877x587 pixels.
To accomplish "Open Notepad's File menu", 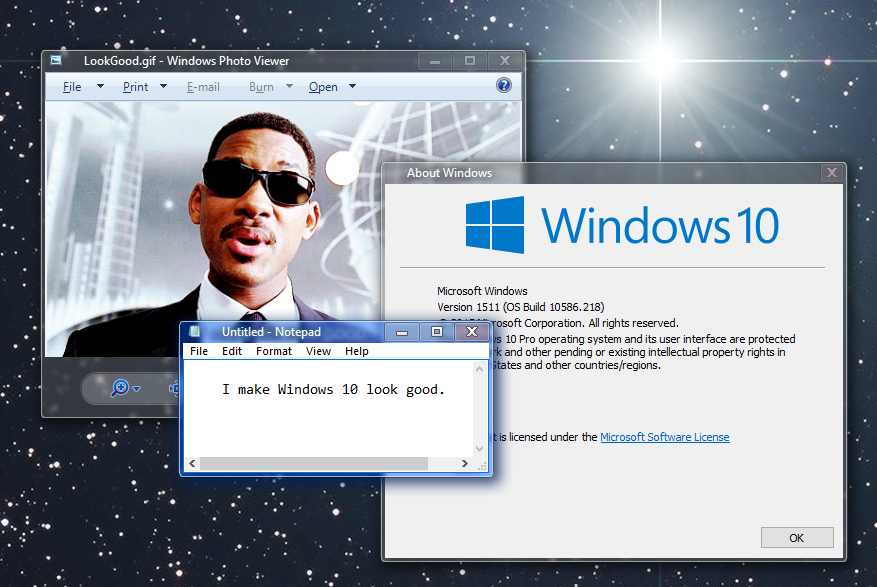I will coord(199,351).
